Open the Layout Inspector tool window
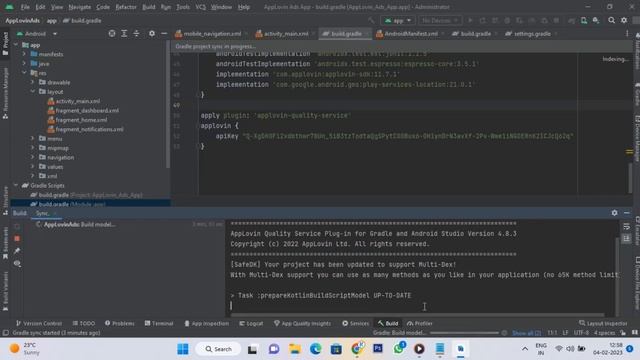This screenshot has width=640, height=360. [603, 323]
